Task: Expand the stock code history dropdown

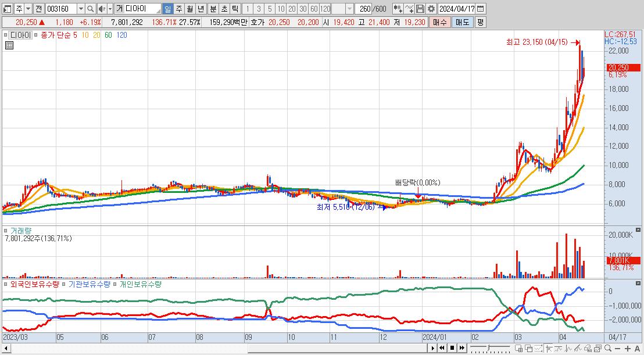Action: 81,9
